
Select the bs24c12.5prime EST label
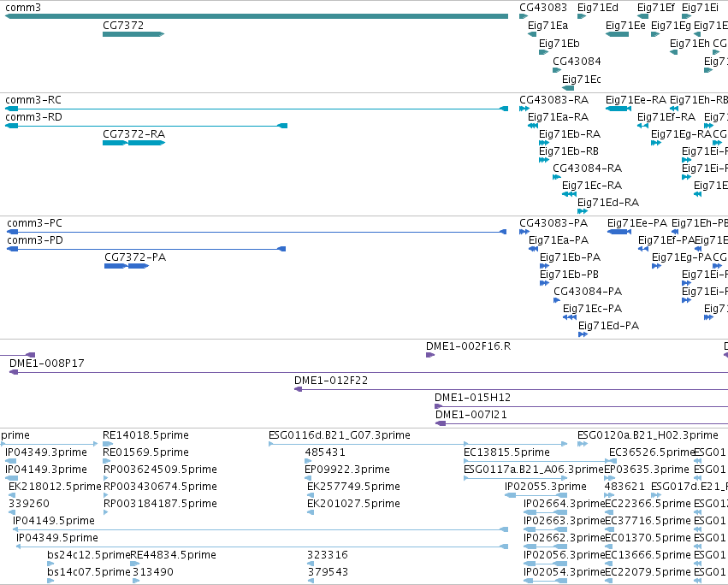click(88, 555)
